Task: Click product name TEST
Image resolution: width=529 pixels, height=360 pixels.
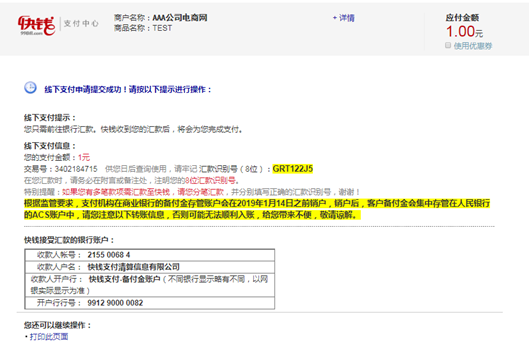Action: coord(162,28)
